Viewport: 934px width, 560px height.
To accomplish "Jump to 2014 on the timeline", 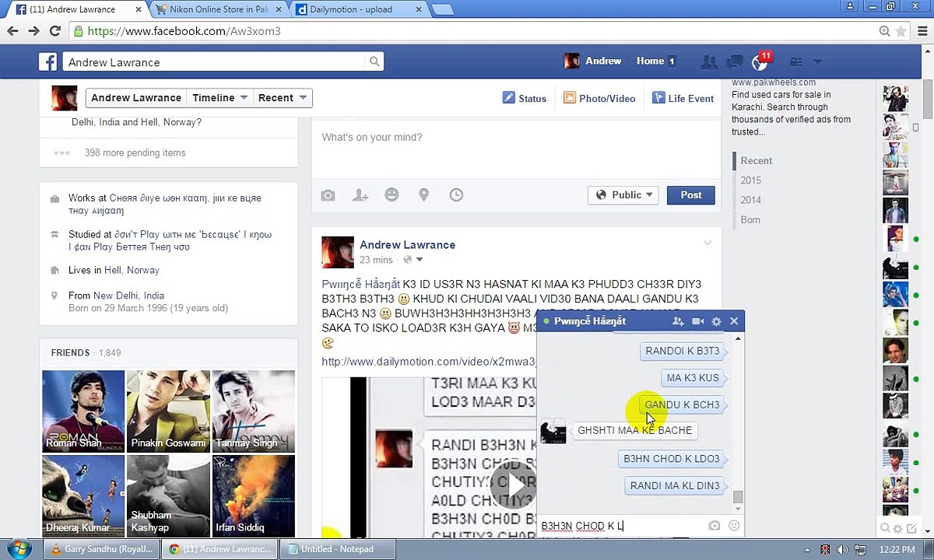I will 750,200.
